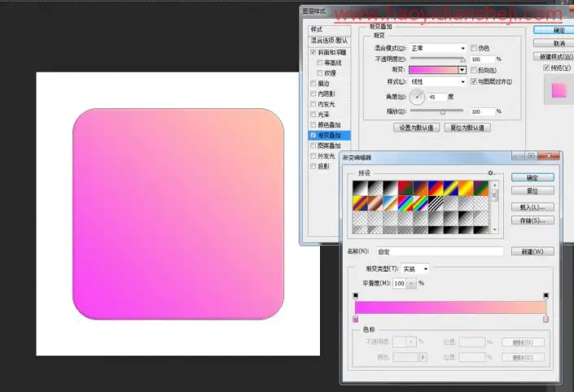Enable 图案叠加 (Pattern Overlay) checkbox

click(313, 146)
